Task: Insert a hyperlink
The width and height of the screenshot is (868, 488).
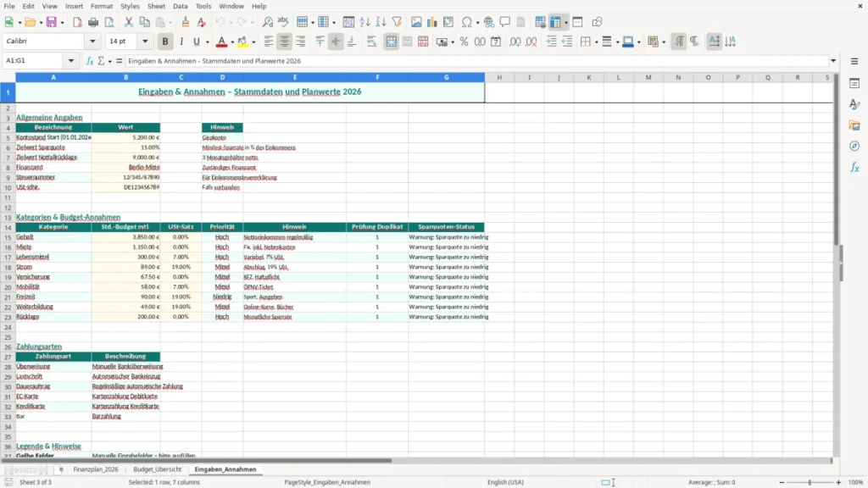Action: [489, 22]
